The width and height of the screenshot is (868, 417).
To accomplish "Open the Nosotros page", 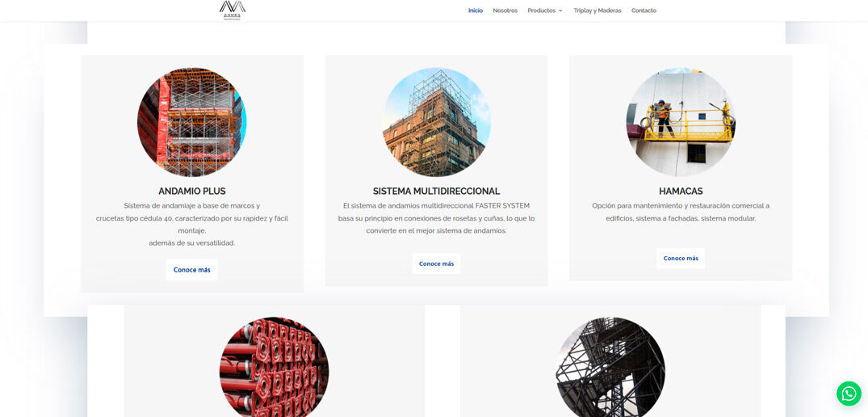I will [x=505, y=11].
